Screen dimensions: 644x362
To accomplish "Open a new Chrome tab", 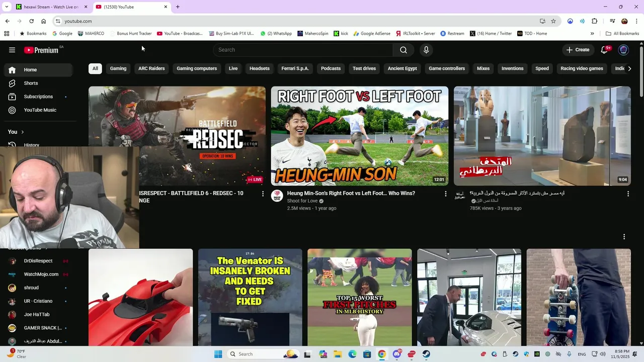I will click(x=178, y=7).
